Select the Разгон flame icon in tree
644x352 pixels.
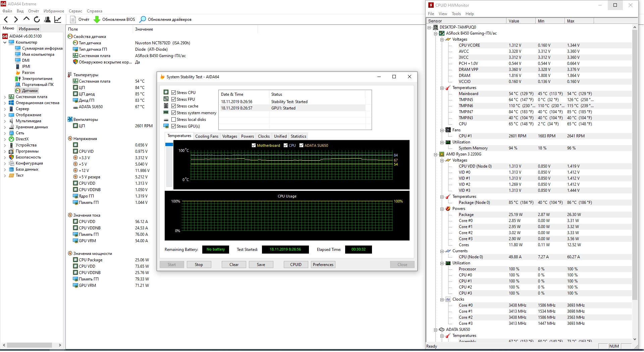(x=18, y=73)
